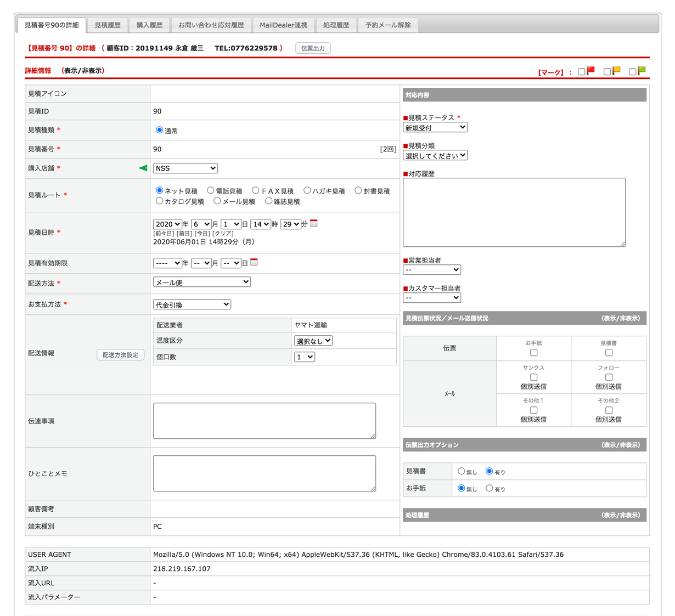
Task: Click into the 対応履歴 text area
Action: point(514,212)
